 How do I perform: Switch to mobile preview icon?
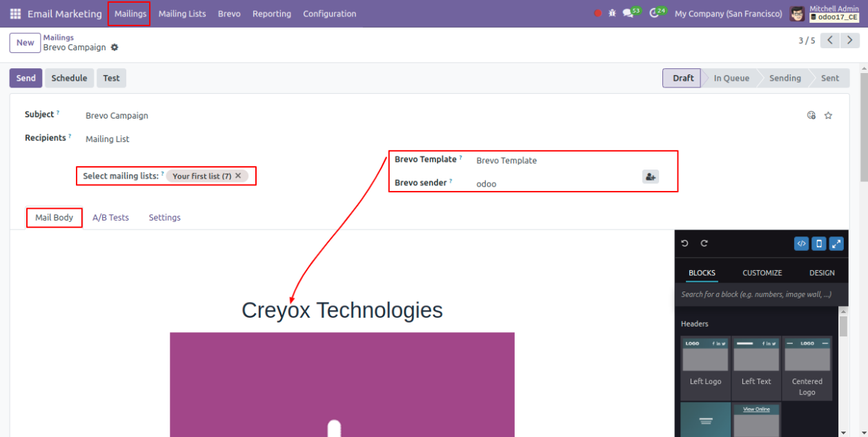[818, 243]
